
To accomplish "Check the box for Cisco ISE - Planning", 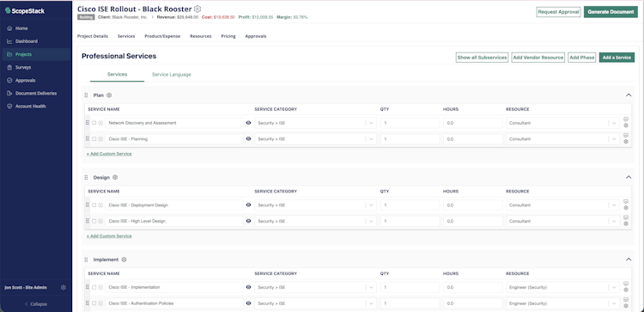I will coord(94,139).
